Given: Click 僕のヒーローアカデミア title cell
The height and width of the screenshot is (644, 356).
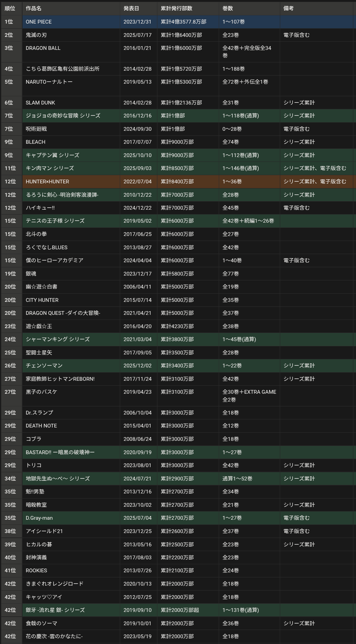Looking at the screenshot, I should 71,260.
